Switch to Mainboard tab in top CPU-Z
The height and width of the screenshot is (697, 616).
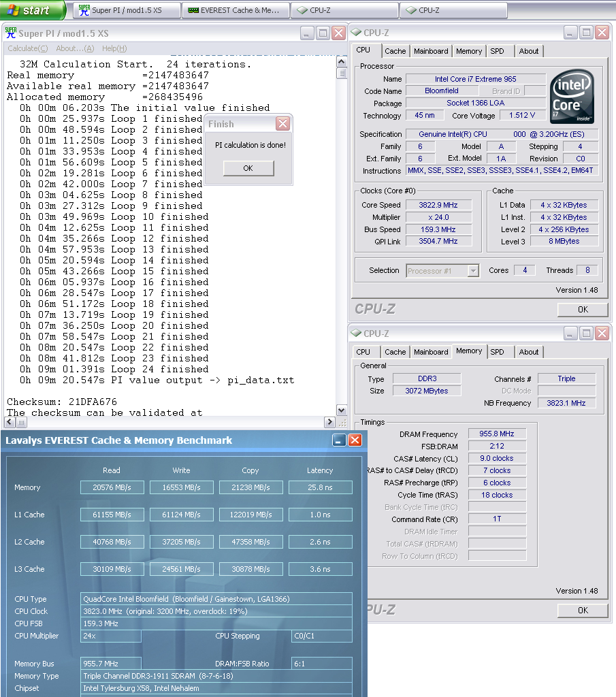[x=431, y=51]
